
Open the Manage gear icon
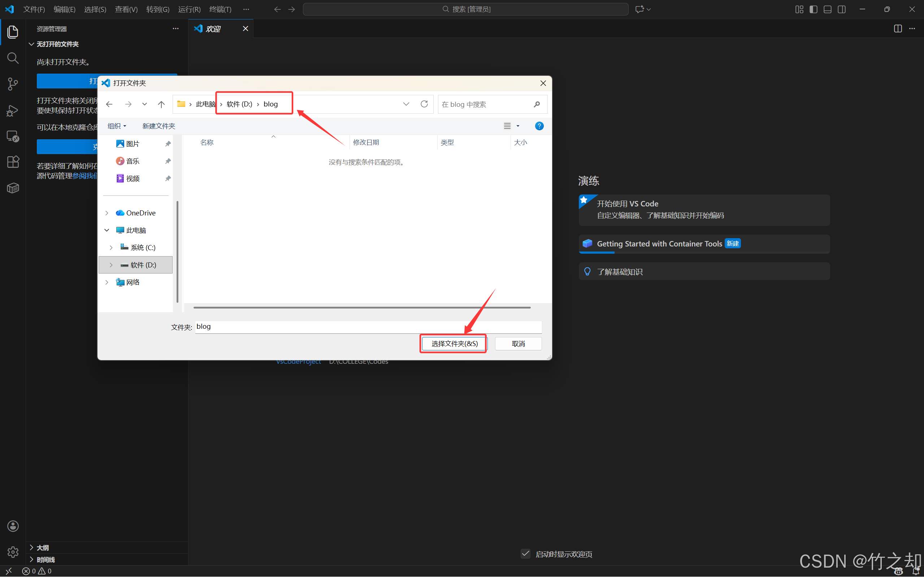(x=13, y=551)
